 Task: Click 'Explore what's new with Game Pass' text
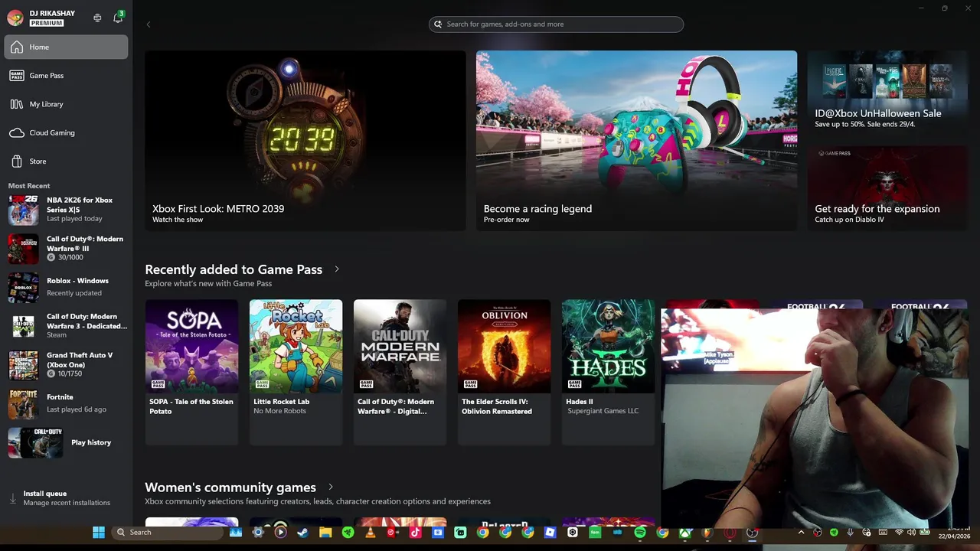click(x=208, y=283)
